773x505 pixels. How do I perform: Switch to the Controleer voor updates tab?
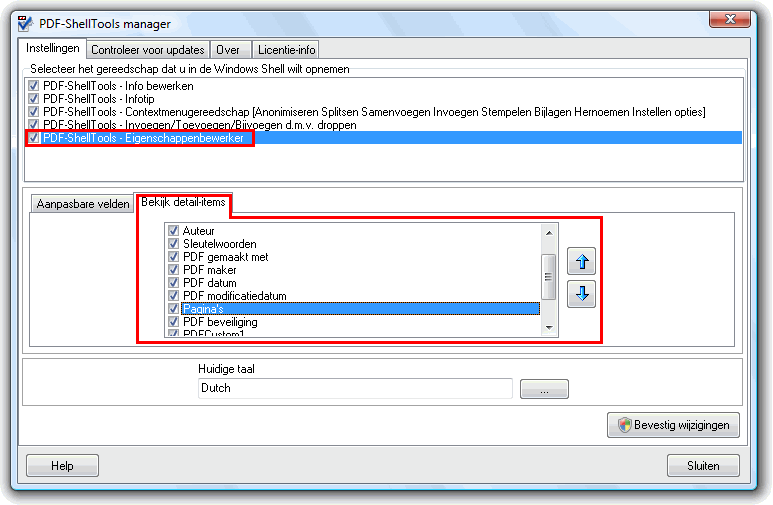point(148,50)
